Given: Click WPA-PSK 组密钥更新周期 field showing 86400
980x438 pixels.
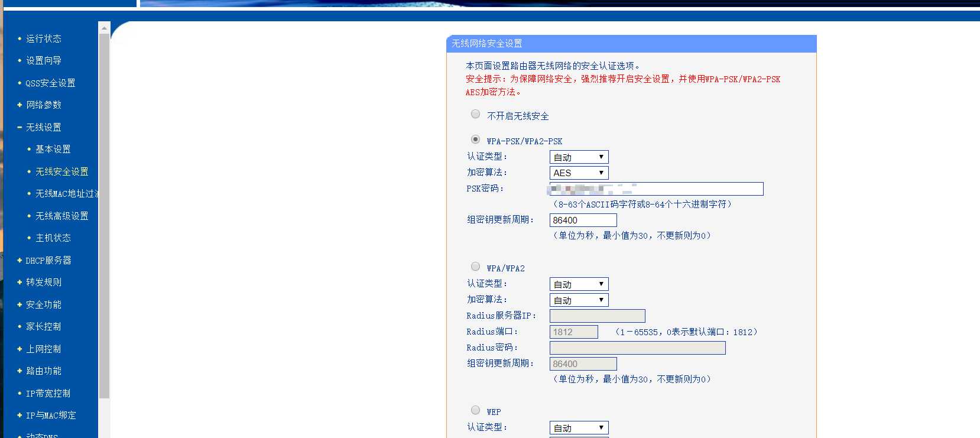Looking at the screenshot, I should pyautogui.click(x=583, y=220).
